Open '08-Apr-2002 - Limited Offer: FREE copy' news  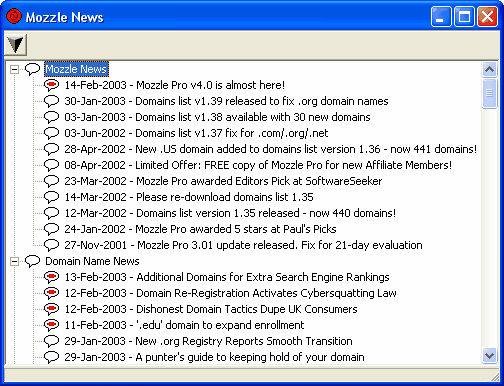pyautogui.click(x=258, y=165)
